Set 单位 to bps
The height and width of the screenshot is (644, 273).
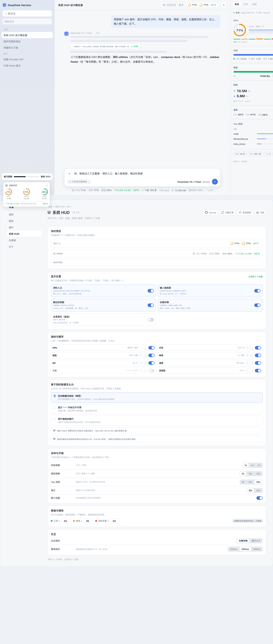click(258, 490)
